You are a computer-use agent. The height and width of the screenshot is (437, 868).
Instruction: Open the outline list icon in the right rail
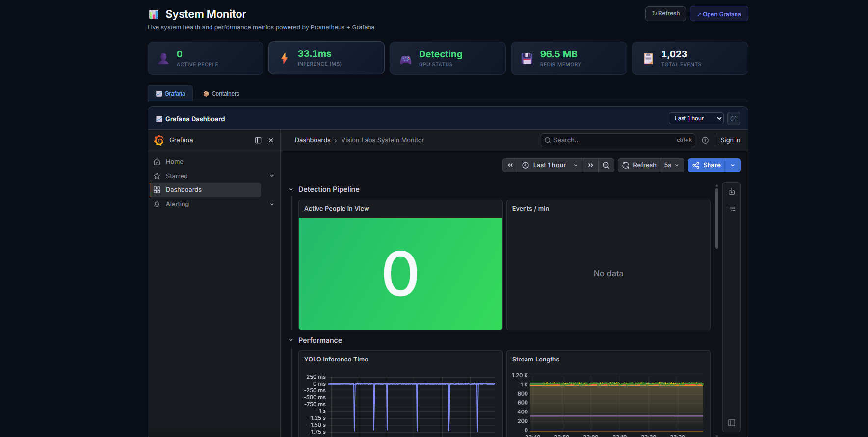[x=732, y=209]
